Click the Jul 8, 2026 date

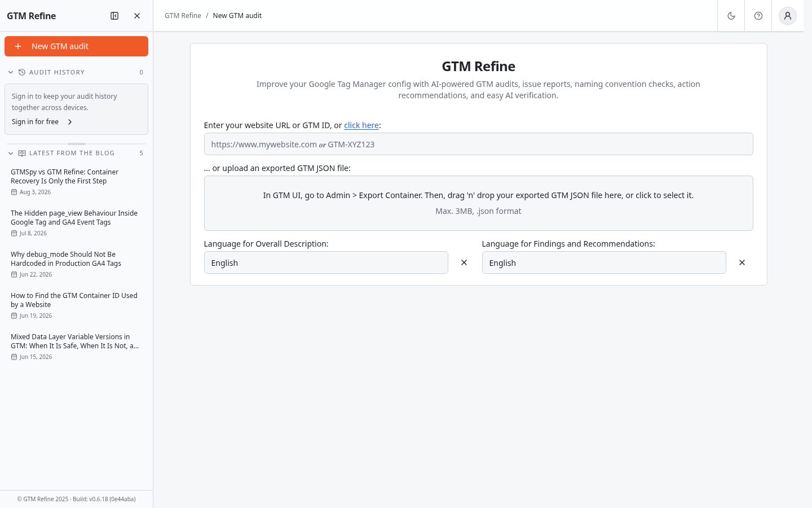(x=33, y=233)
